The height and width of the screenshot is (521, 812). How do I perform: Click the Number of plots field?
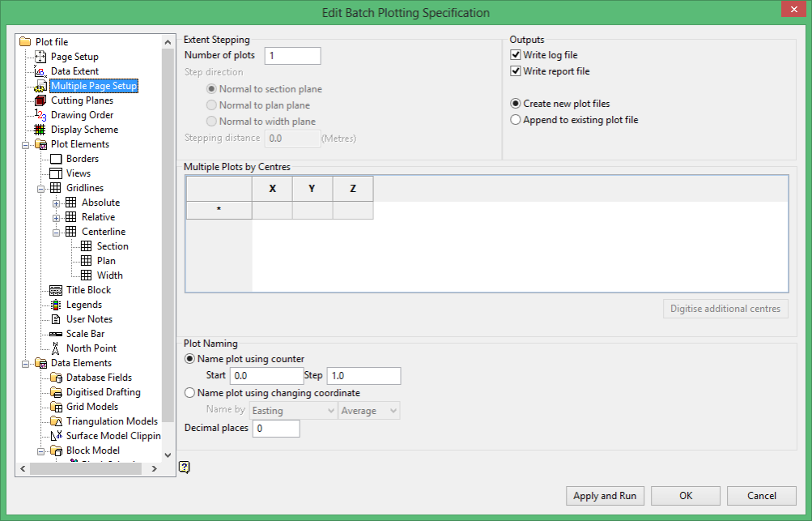tap(292, 55)
